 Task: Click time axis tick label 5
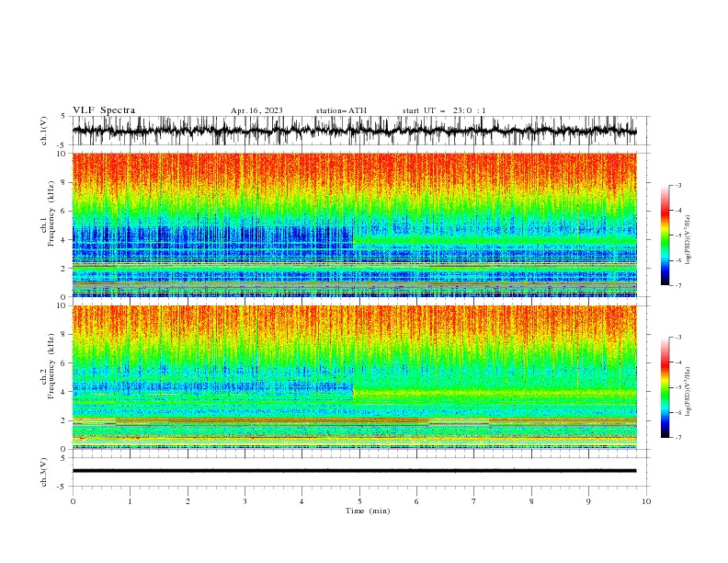point(359,501)
